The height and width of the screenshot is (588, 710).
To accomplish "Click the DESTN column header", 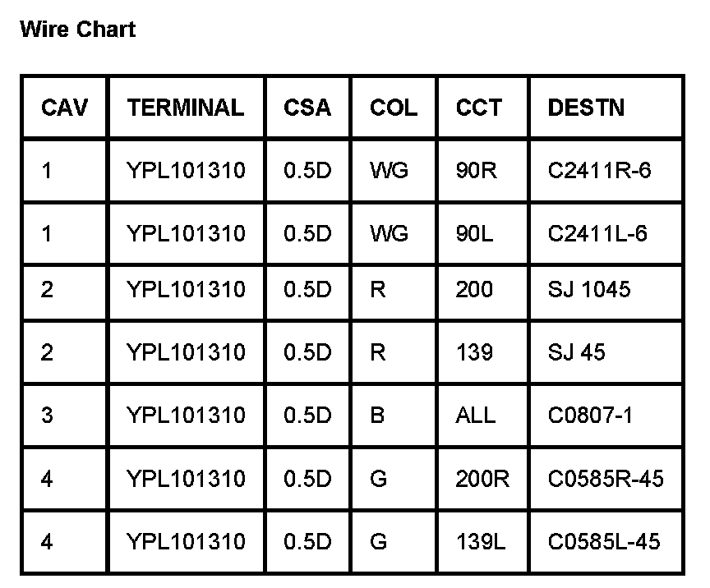I will pos(586,108).
